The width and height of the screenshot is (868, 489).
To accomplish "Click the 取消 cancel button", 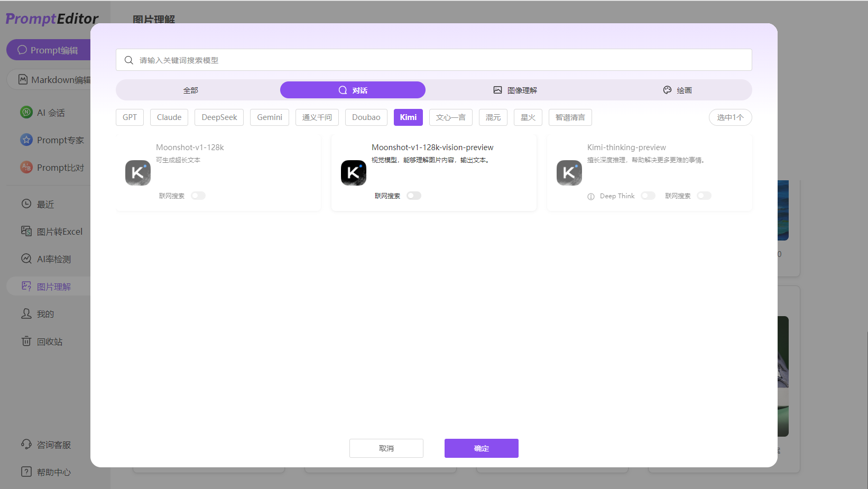I will pos(386,448).
